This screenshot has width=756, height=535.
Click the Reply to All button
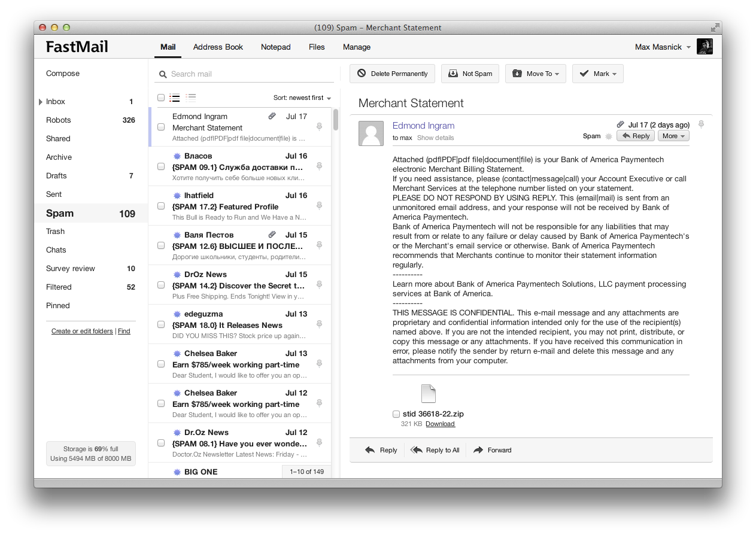tap(435, 450)
